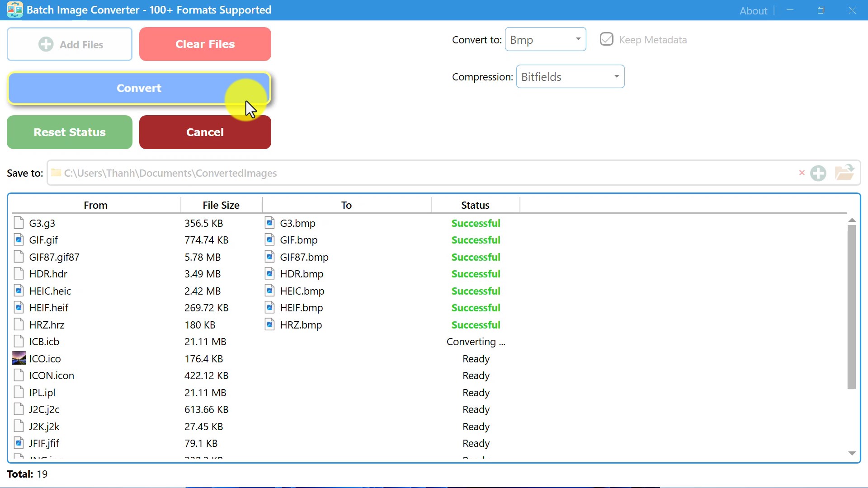This screenshot has width=868, height=488.
Task: Click the app logo in the title bar
Action: 14,9
